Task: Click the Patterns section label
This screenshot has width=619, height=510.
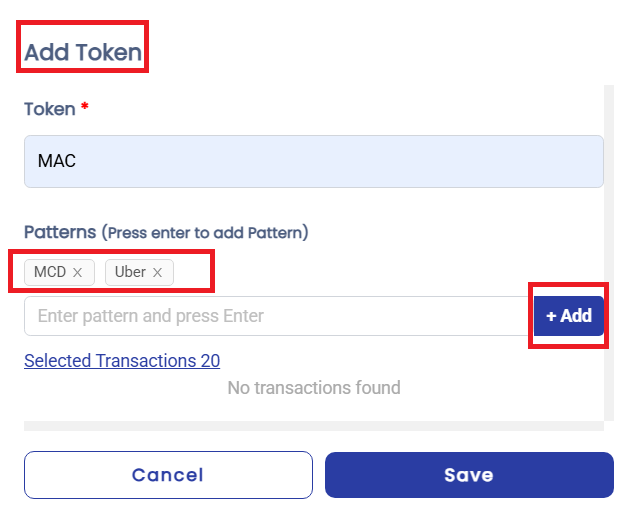Action: [60, 232]
